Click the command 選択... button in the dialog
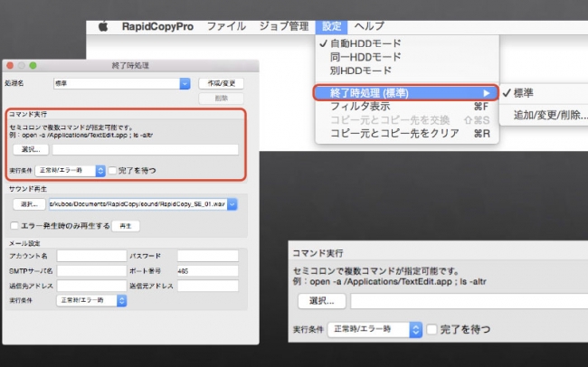 (x=31, y=149)
